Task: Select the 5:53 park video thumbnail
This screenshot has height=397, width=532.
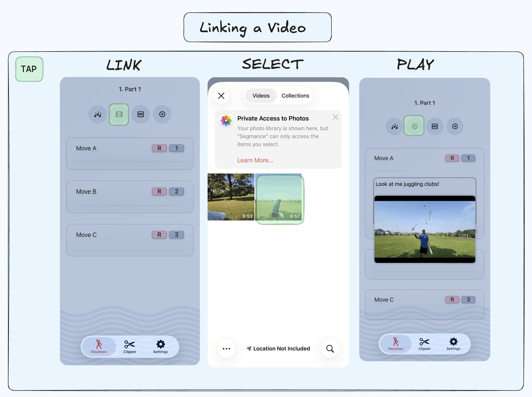Action: [231, 197]
